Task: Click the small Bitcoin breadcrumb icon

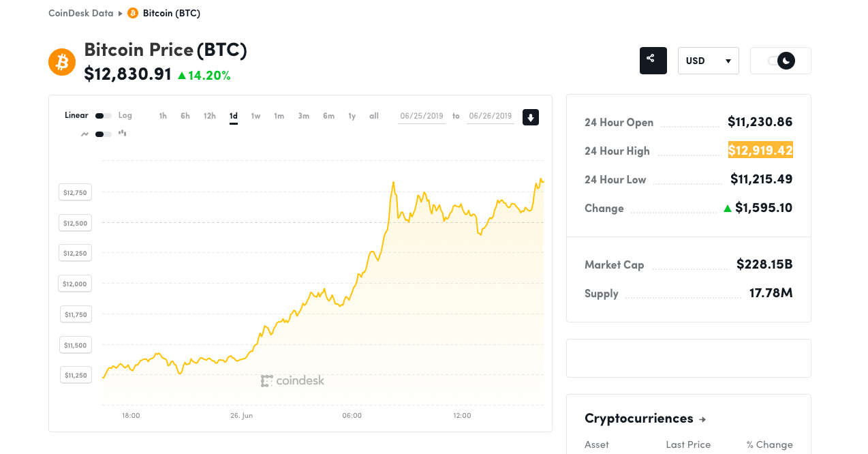Action: click(x=133, y=13)
